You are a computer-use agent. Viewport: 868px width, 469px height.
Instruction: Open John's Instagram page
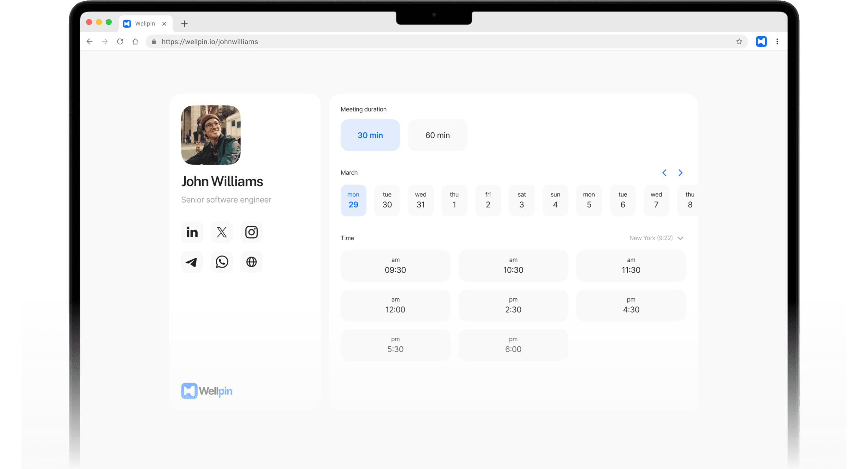(x=251, y=232)
